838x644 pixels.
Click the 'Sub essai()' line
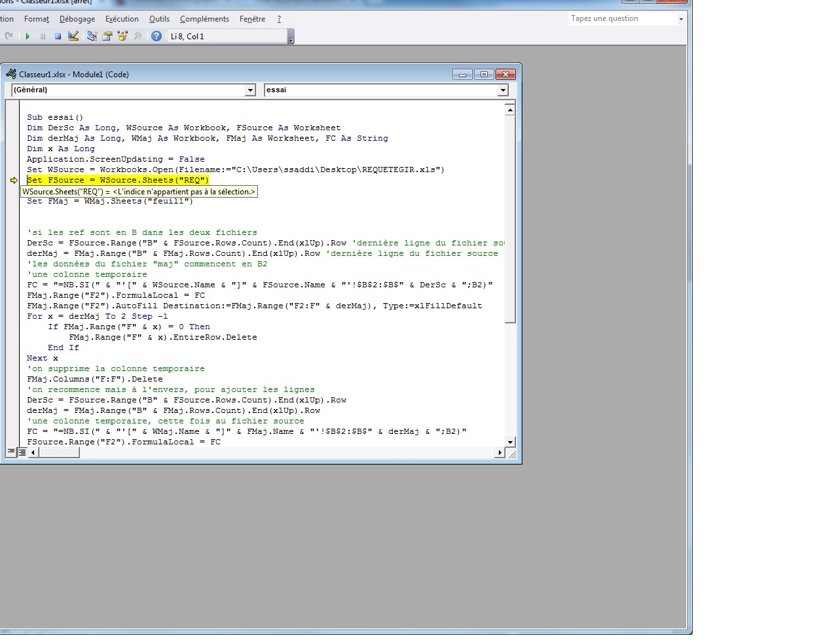[x=55, y=117]
